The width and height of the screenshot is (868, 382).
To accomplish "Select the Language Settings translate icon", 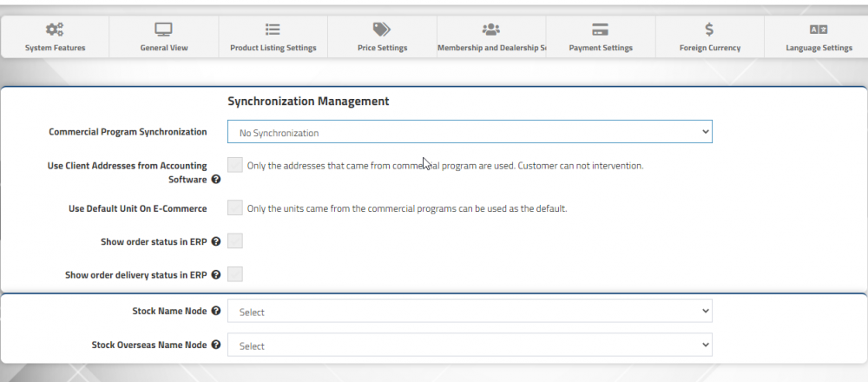I will pyautogui.click(x=819, y=30).
